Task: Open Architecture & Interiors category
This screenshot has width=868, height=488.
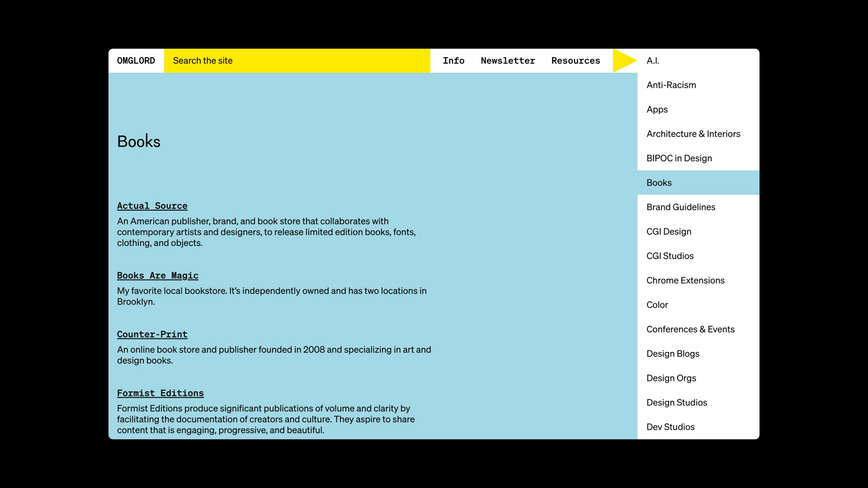Action: (x=698, y=134)
